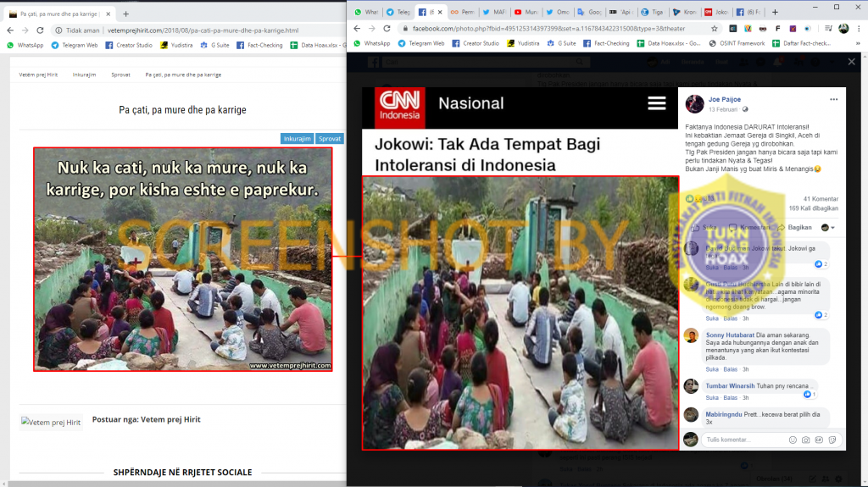
Task: Open media control icon in Chrome toolbar
Action: tap(828, 28)
